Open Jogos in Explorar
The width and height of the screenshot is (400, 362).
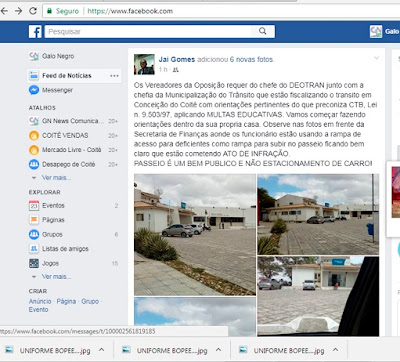[x=50, y=263]
